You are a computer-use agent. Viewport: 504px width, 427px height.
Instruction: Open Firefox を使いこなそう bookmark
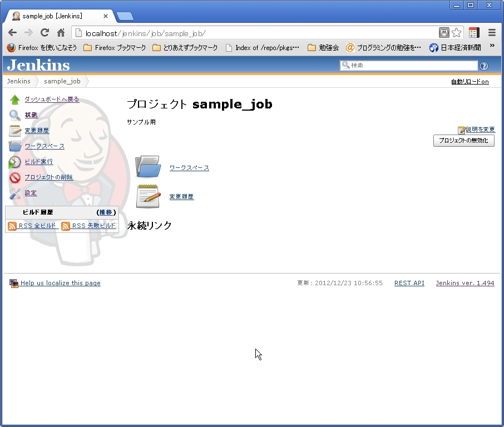pyautogui.click(x=42, y=48)
